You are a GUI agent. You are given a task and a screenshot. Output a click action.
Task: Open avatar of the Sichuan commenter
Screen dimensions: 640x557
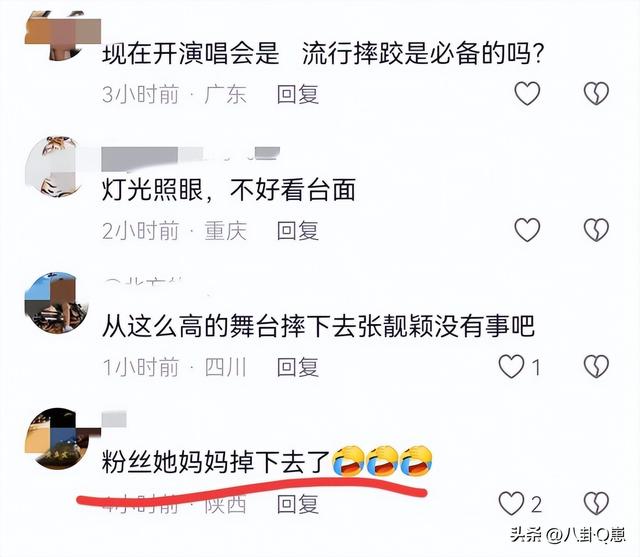pyautogui.click(x=56, y=303)
